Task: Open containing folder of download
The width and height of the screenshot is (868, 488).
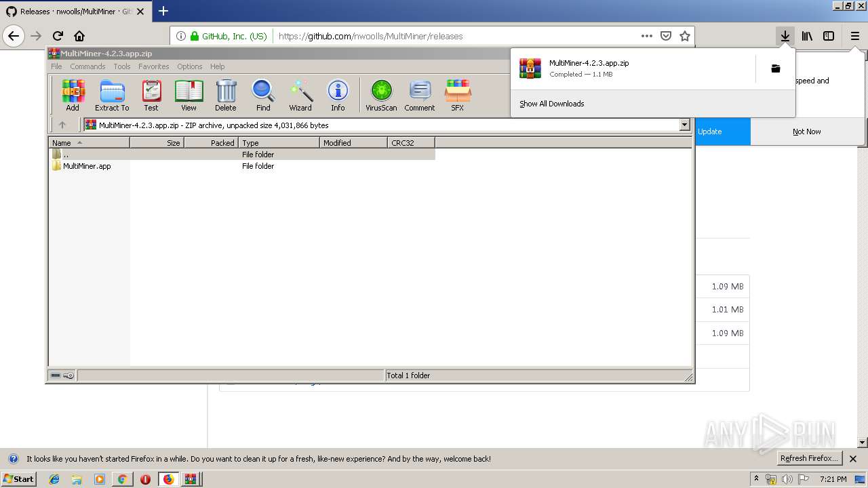Action: coord(776,68)
